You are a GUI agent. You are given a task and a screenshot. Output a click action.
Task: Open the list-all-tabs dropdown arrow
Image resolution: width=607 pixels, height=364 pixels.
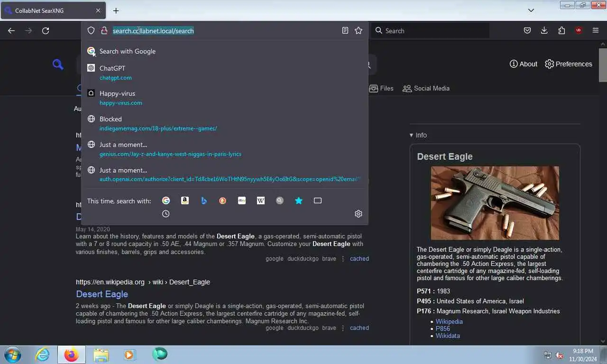point(531,10)
